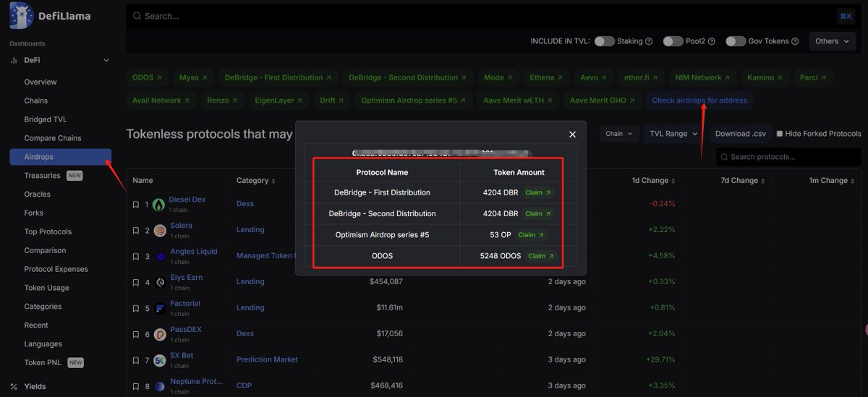Sort by Category column
The width and height of the screenshot is (868, 397).
256,181
